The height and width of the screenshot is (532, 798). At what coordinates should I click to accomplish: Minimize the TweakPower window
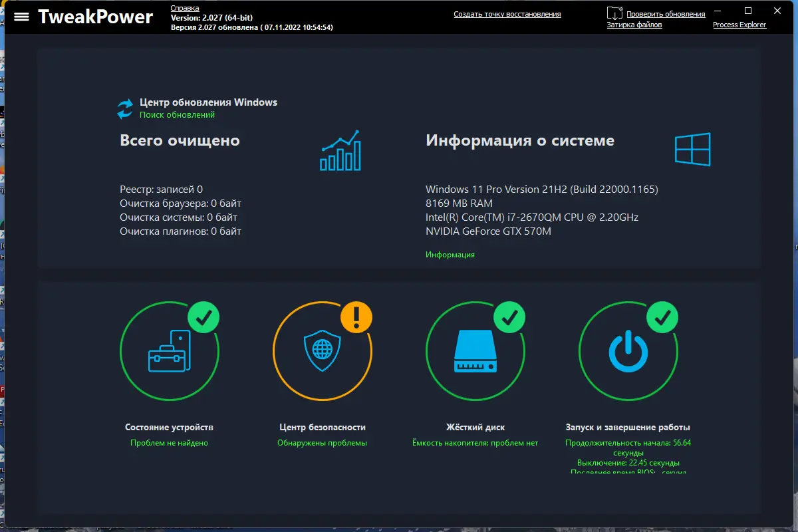point(718,11)
